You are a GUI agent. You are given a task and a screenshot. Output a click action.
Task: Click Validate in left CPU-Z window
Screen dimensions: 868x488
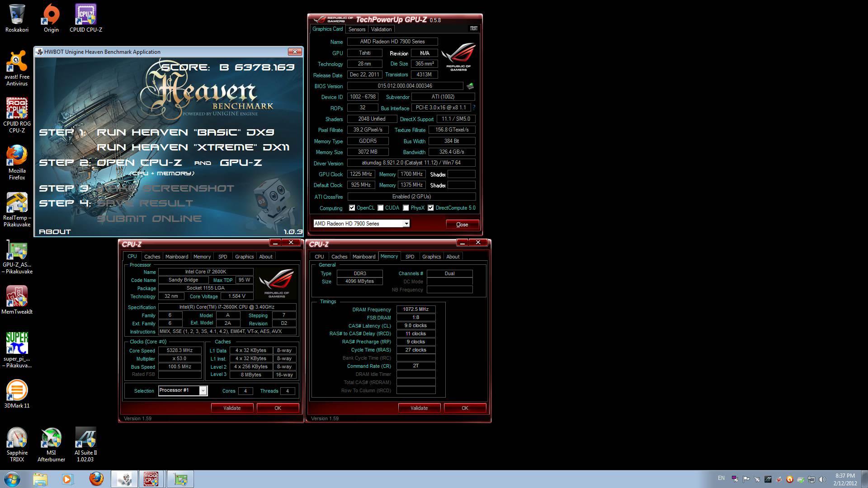click(x=232, y=408)
